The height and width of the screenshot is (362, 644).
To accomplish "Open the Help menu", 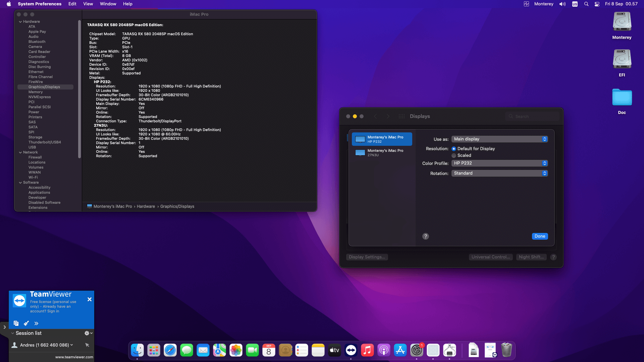I will pos(128,4).
